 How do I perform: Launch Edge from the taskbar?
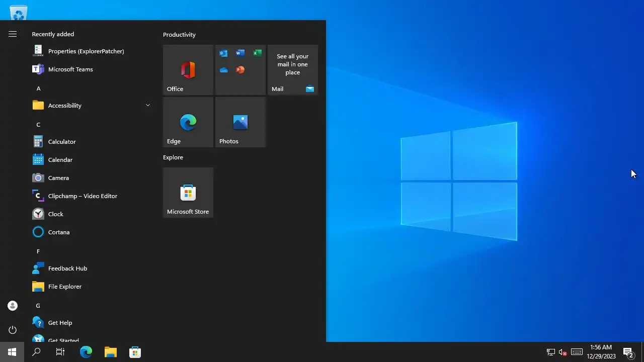86,352
